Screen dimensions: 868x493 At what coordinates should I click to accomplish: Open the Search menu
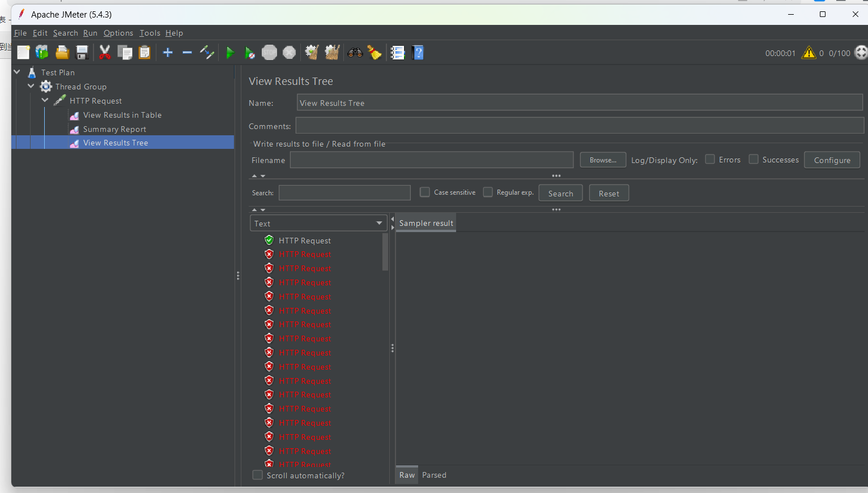coord(66,33)
